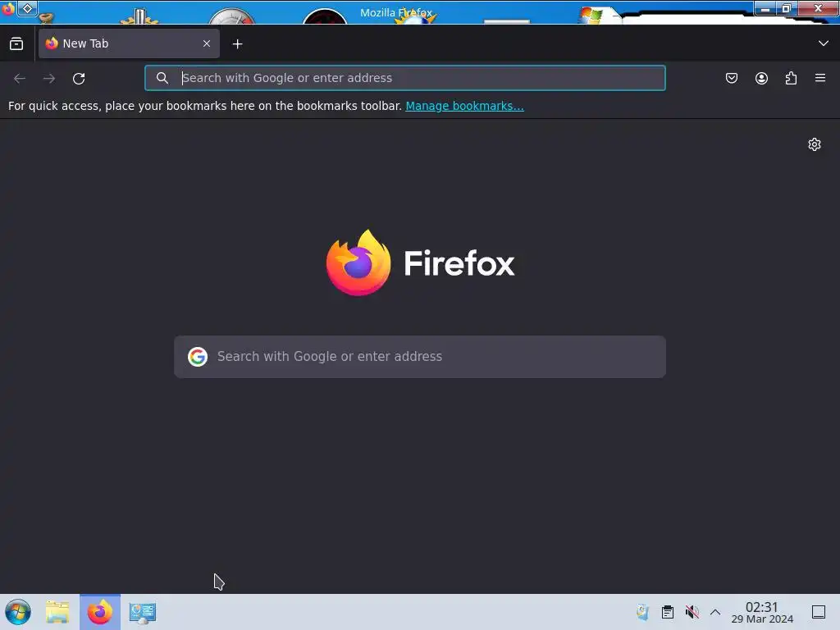This screenshot has height=630, width=840.
Task: Click the magnifier icon in address bar
Action: tap(162, 78)
